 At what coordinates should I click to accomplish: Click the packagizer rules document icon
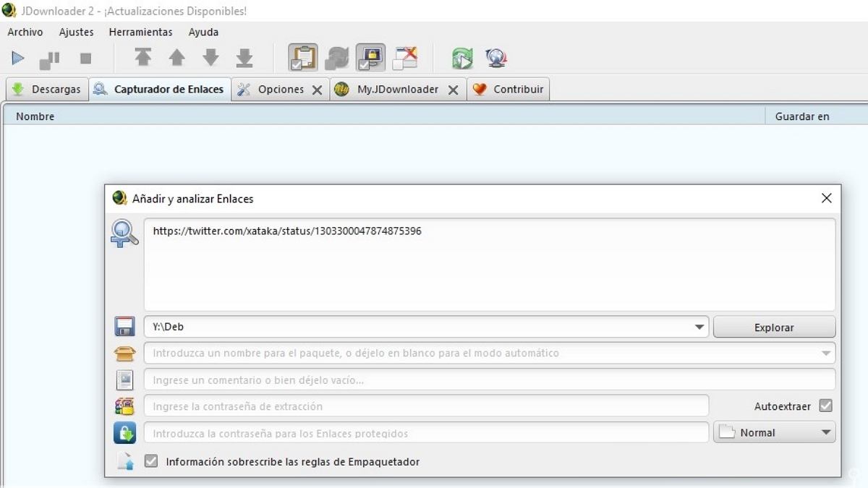pos(125,461)
